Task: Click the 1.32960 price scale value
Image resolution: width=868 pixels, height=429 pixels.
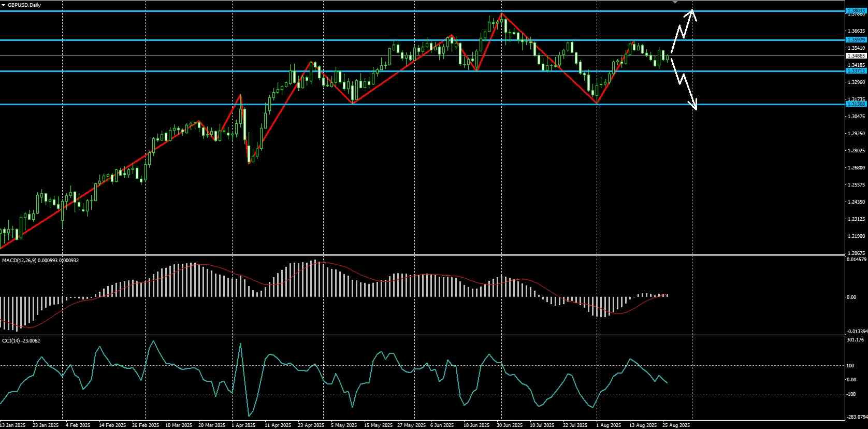Action: [857, 82]
